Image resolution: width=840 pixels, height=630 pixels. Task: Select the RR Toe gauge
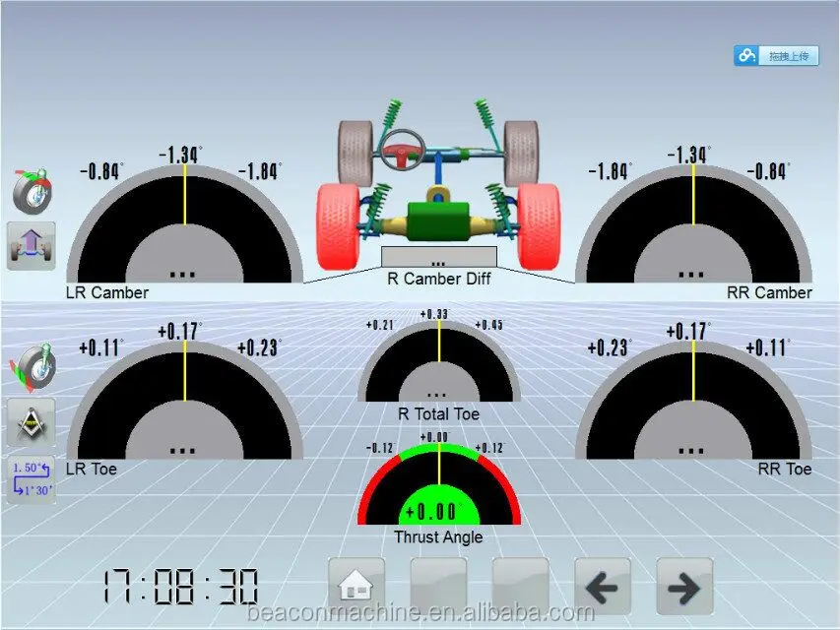(x=693, y=401)
